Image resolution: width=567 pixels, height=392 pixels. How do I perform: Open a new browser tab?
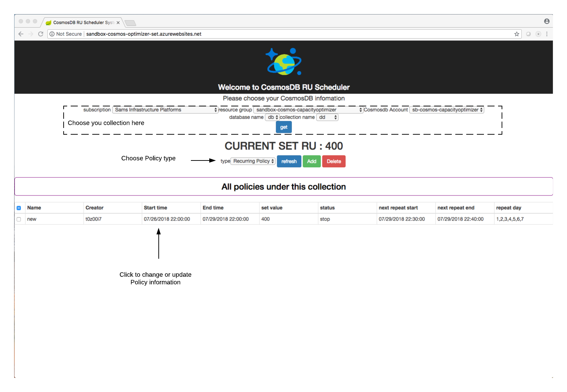(x=130, y=23)
